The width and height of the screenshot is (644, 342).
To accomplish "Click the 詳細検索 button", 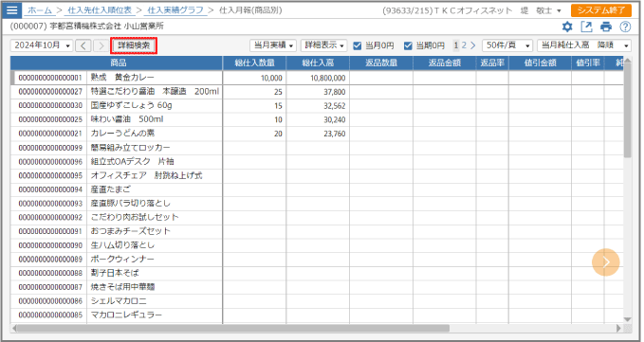I will [x=134, y=45].
